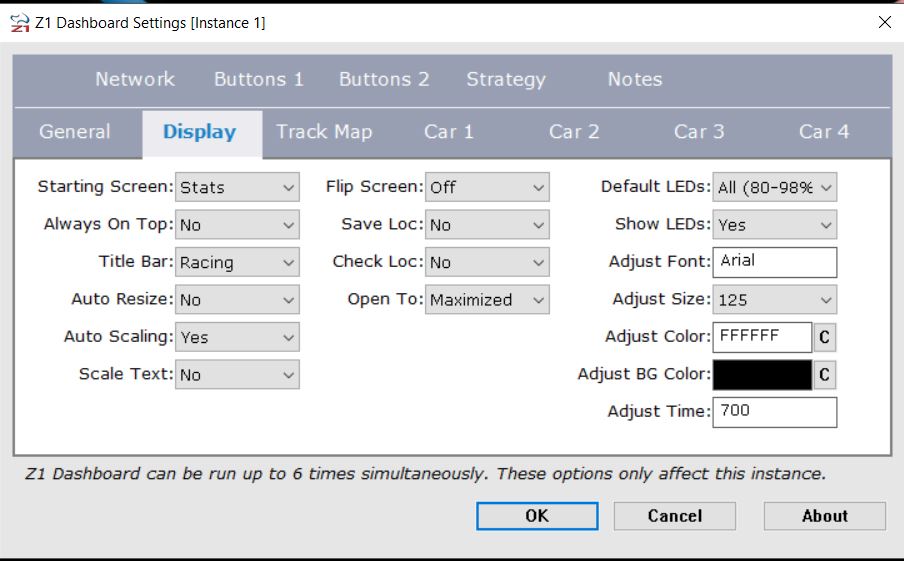
Task: Select the Car 1 tab
Action: [449, 132]
